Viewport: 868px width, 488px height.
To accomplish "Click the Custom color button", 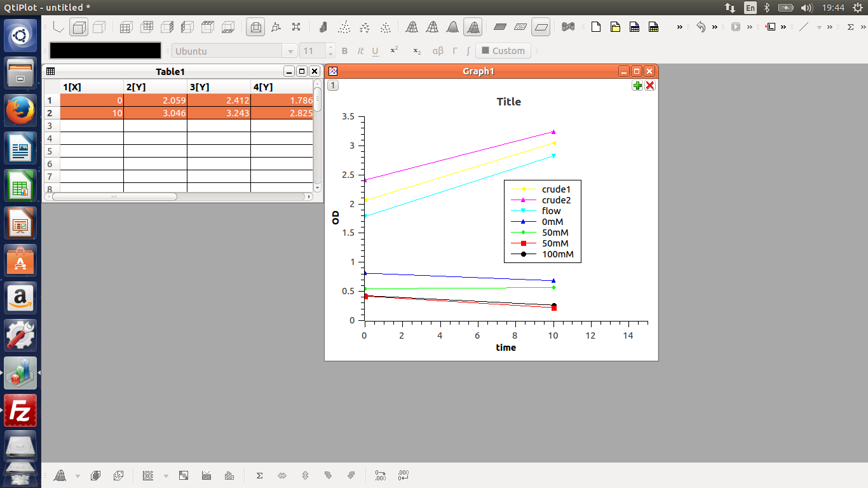I will pos(503,51).
